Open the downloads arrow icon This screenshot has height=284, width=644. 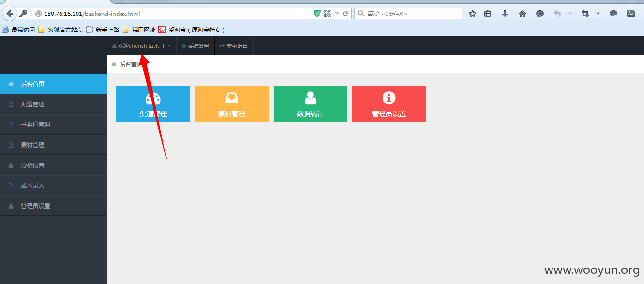coord(505,14)
